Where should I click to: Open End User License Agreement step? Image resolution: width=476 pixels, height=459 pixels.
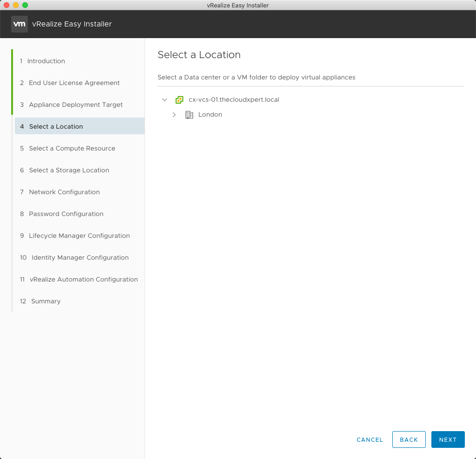[x=74, y=83]
